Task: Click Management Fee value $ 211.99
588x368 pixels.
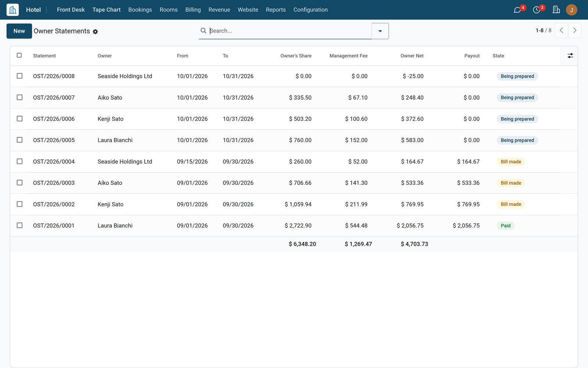Action: pyautogui.click(x=356, y=204)
